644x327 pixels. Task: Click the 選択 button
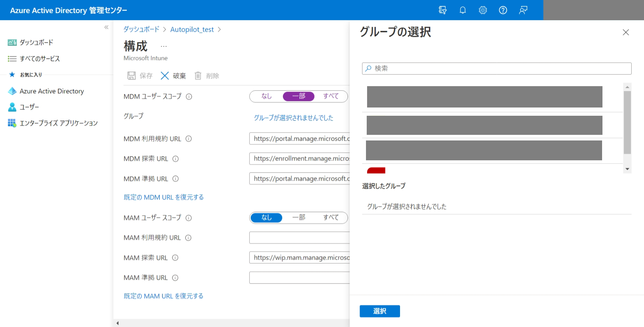[380, 311]
